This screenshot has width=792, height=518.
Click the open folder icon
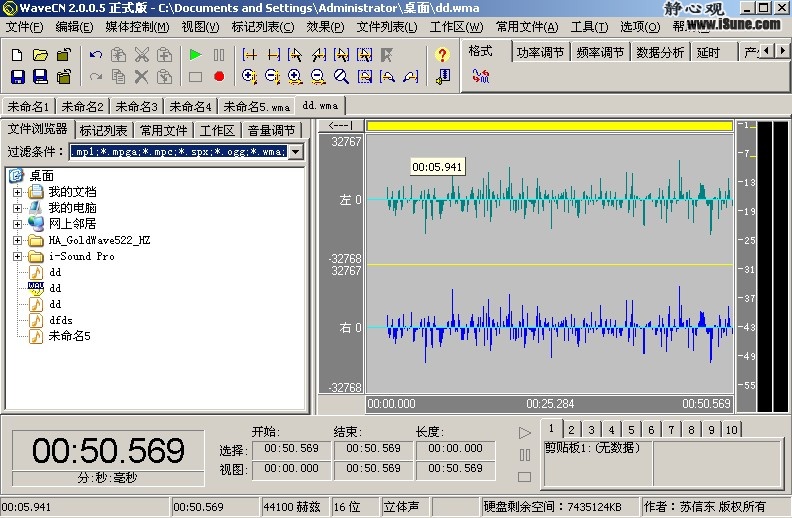click(x=40, y=55)
